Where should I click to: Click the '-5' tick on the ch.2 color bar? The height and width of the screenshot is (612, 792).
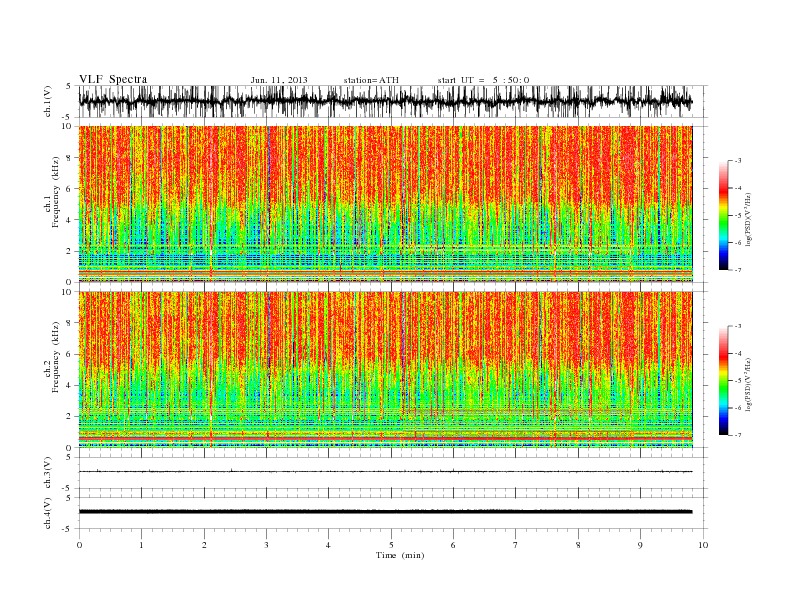pos(737,380)
